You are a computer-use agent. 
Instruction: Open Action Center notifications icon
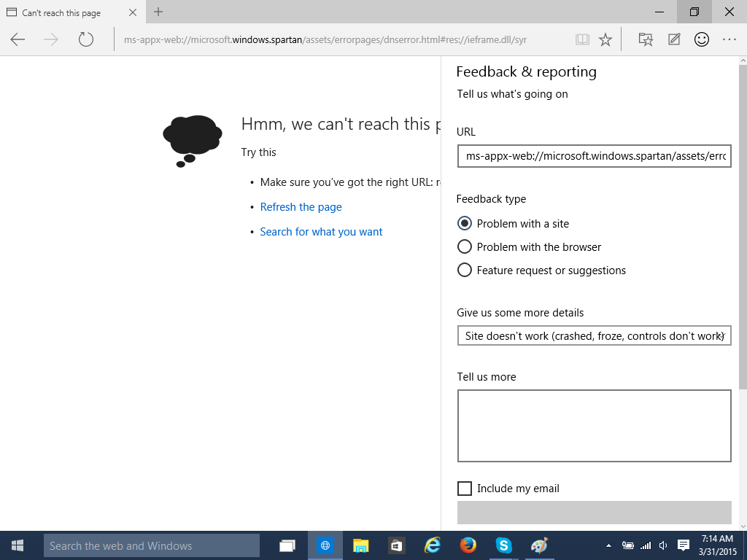coord(684,545)
